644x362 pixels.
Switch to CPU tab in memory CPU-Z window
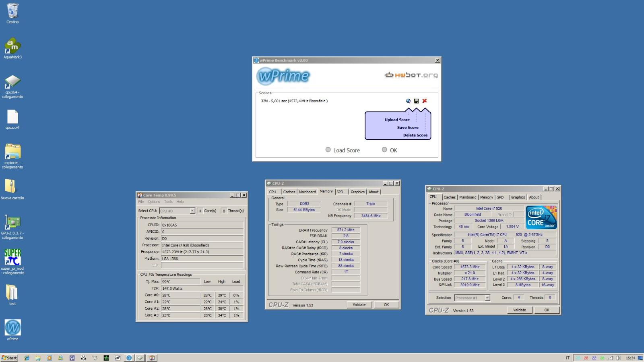273,192
